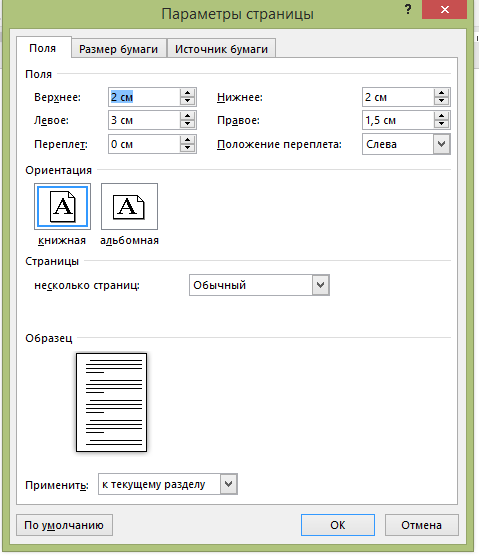The width and height of the screenshot is (479, 560).
Task: Click the По умолчанию button
Action: 64,525
